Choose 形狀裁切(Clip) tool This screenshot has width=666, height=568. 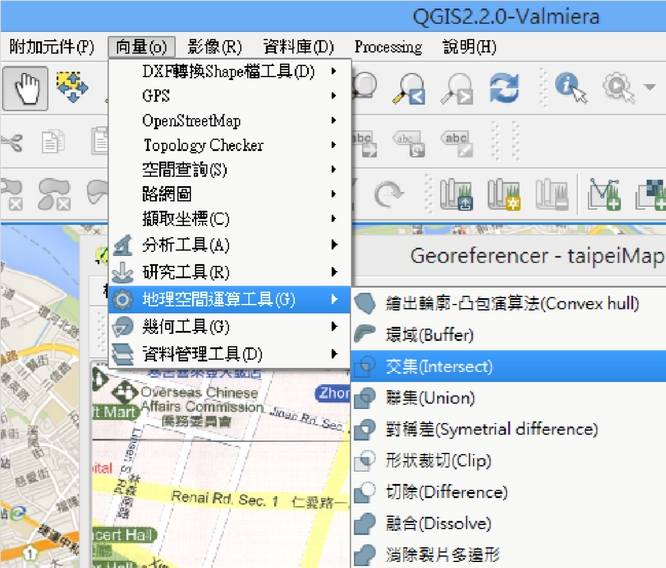coord(508,461)
